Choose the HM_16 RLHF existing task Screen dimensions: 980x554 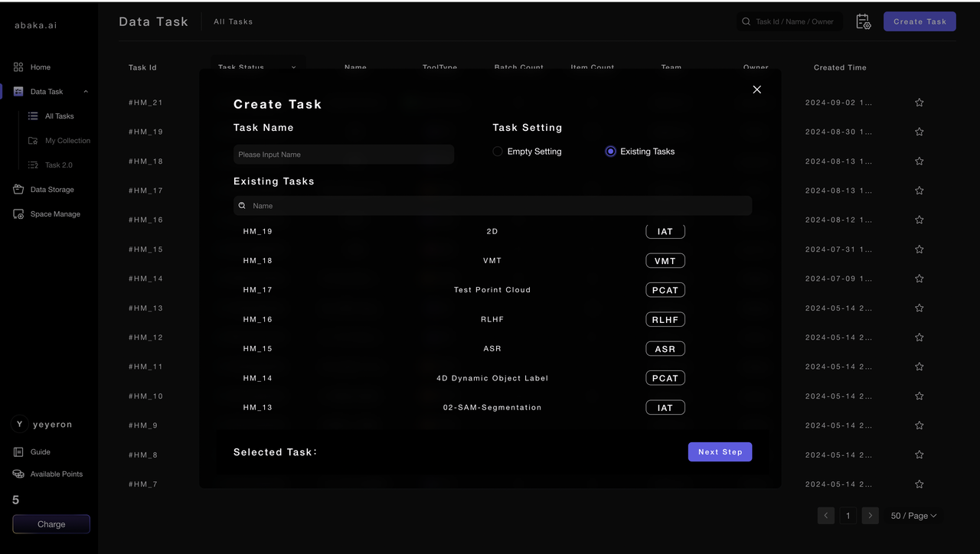point(492,320)
